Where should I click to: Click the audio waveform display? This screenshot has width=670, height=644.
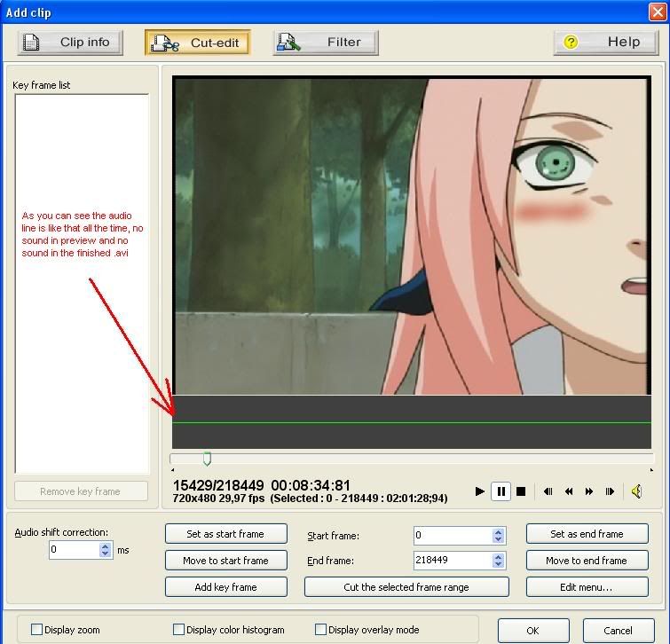pyautogui.click(x=412, y=422)
